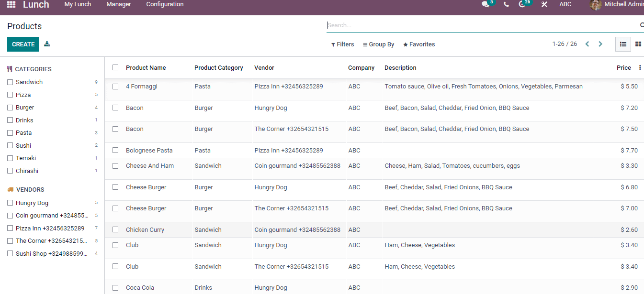Filter by Pizza category checkbox
Image resolution: width=644 pixels, height=294 pixels.
point(10,95)
